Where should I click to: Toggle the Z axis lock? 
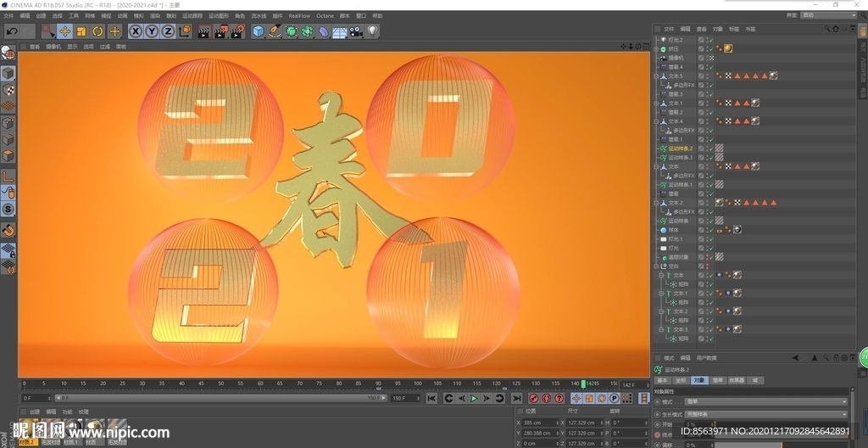point(168,31)
